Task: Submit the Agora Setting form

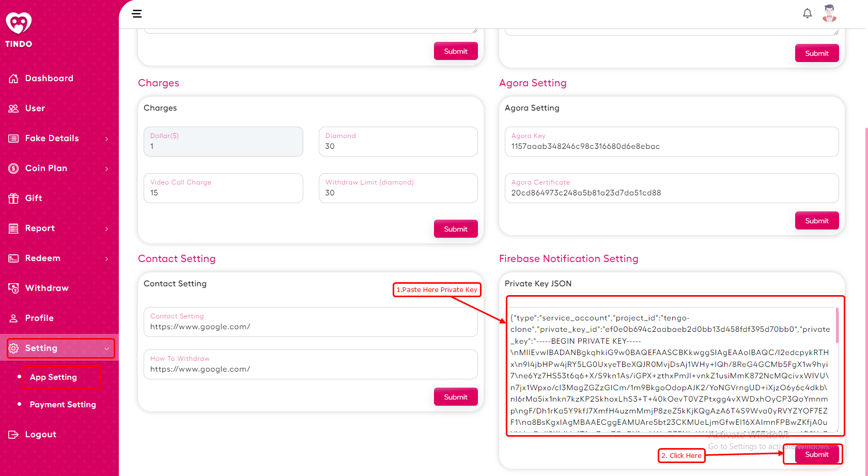Action: pos(816,221)
